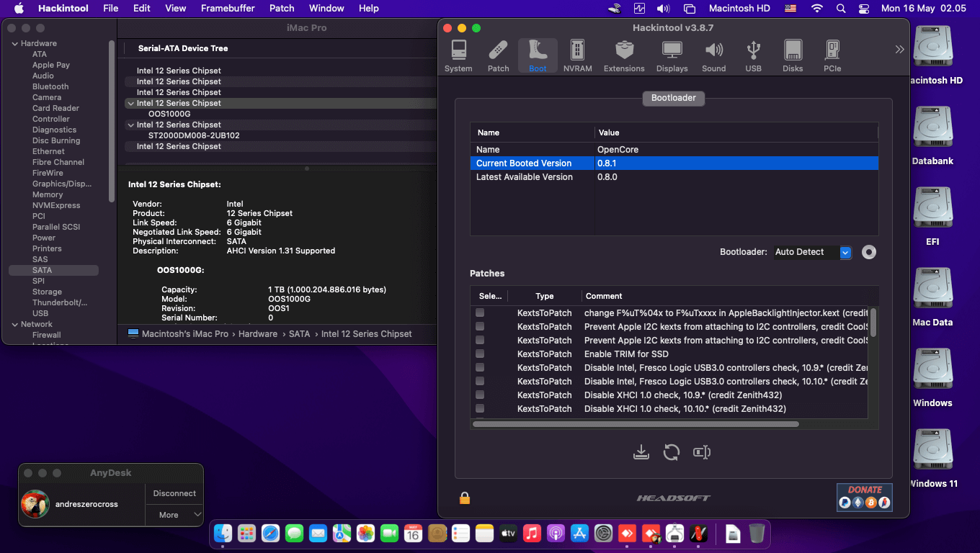
Task: Select the USB toolbar icon
Action: 753,56
